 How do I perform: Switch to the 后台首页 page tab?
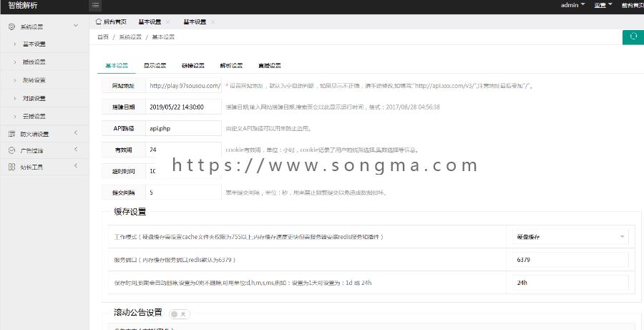[111, 21]
